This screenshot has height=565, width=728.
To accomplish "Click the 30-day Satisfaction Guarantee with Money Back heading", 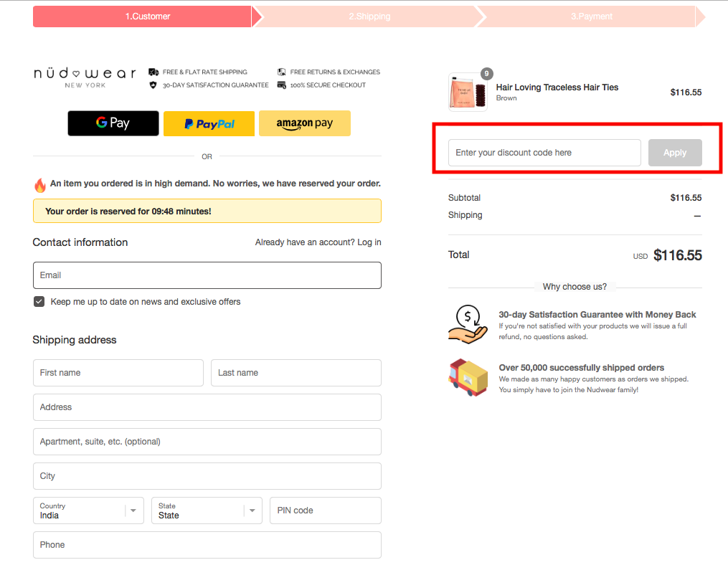I will (x=597, y=315).
